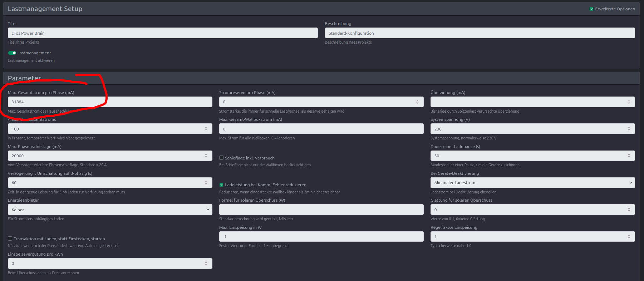The width and height of the screenshot is (644, 281).
Task: Adjust Systemspannung stepper arrows
Action: pos(629,129)
